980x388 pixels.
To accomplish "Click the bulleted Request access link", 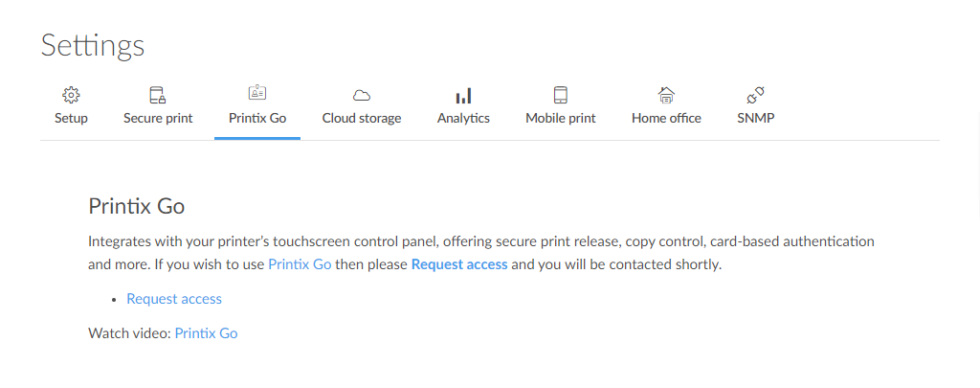I will pyautogui.click(x=174, y=299).
